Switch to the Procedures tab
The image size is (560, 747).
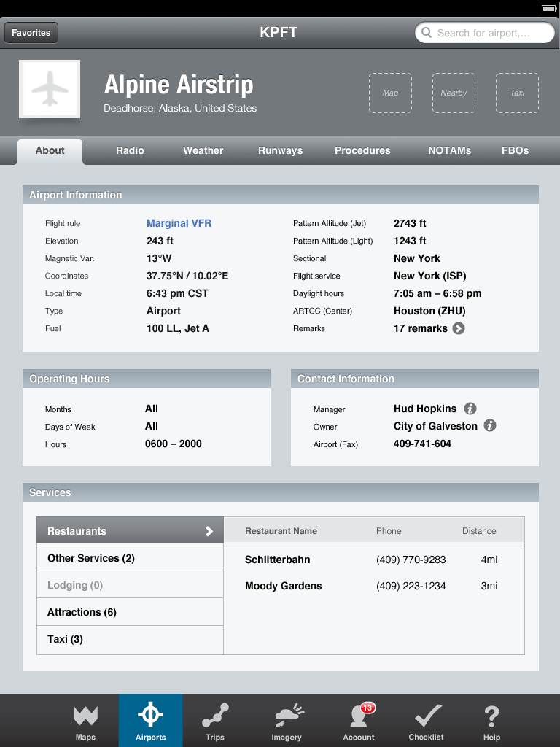pyautogui.click(x=362, y=150)
